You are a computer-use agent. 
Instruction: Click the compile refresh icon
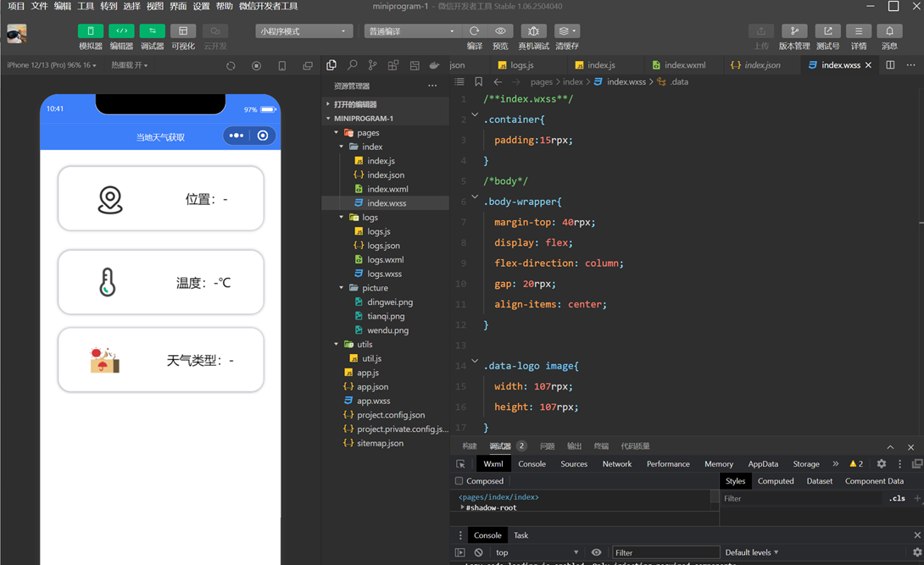pyautogui.click(x=474, y=31)
